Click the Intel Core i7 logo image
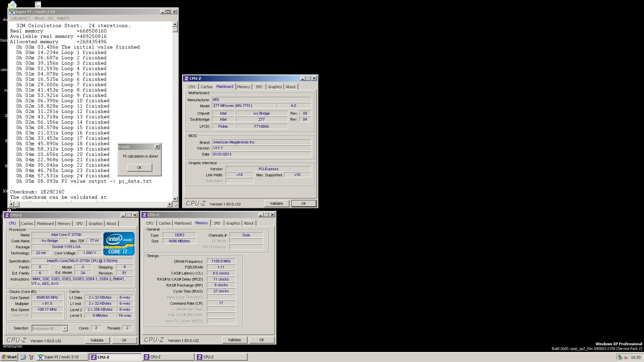 pyautogui.click(x=119, y=244)
